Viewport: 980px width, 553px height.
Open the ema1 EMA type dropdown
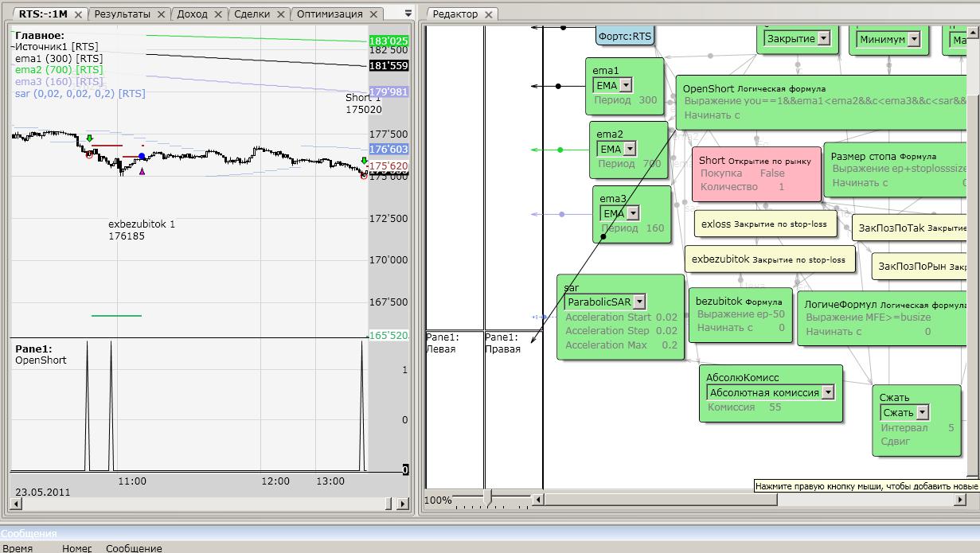tap(627, 85)
